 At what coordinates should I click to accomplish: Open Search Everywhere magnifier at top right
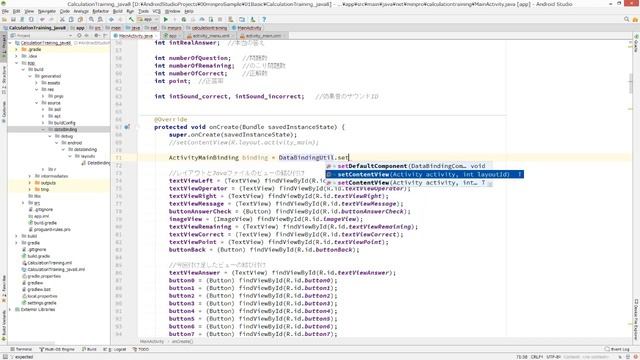pos(626,19)
